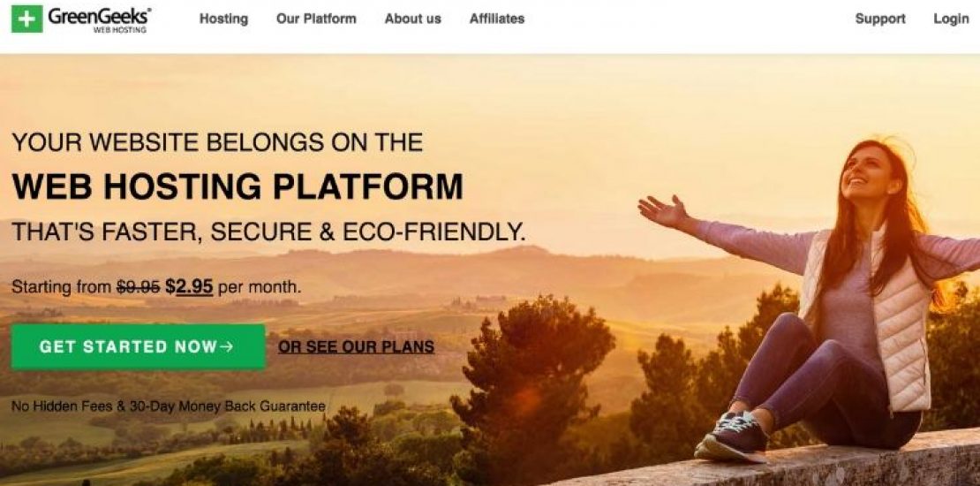
Task: Click the Get Started Now button
Action: (138, 346)
